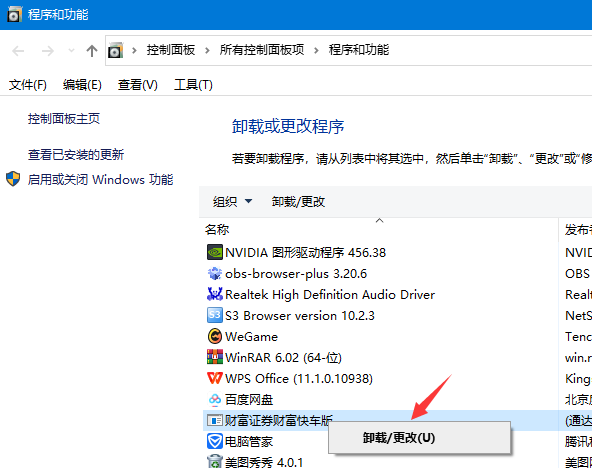This screenshot has width=592, height=468.
Task: Navigate to 控制面板 breadcrumb
Action: (x=171, y=50)
